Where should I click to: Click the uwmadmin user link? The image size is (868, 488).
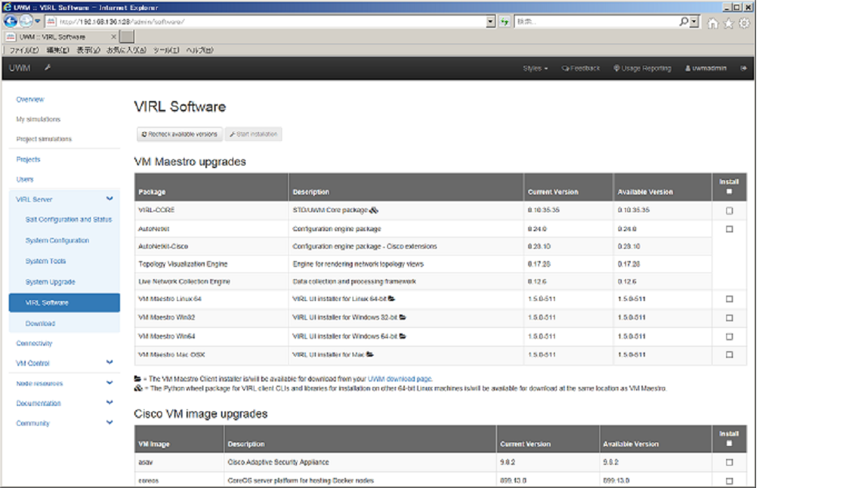[706, 68]
